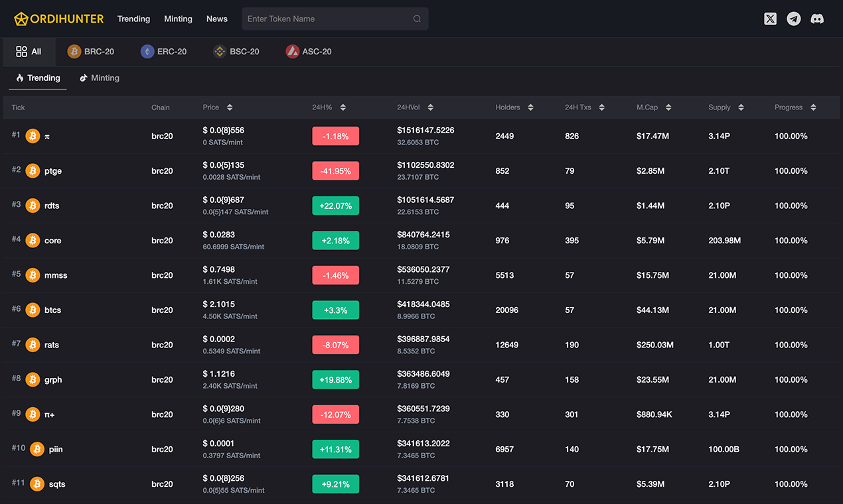Select the All chains tab
Screen dimensions: 843x504
29,52
